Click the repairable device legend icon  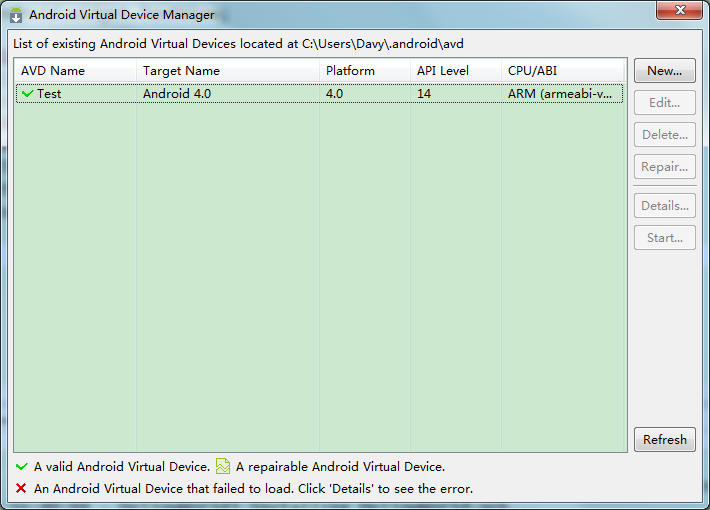pyautogui.click(x=222, y=466)
